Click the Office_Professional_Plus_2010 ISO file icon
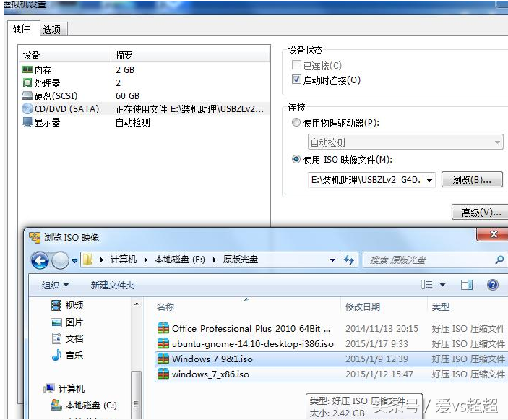 click(x=163, y=328)
